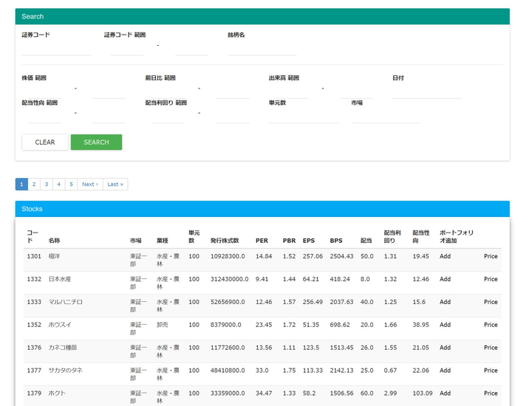
Task: Go to pagination page 2
Action: click(x=34, y=185)
